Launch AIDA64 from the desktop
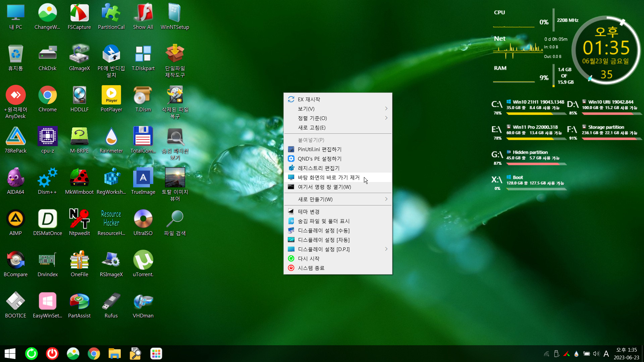 tap(16, 181)
